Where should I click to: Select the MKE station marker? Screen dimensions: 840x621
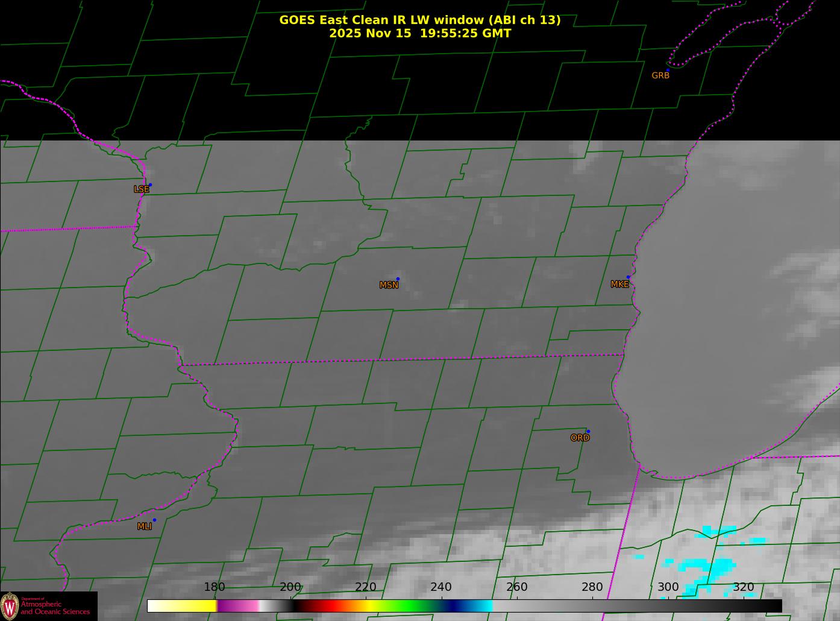click(628, 277)
